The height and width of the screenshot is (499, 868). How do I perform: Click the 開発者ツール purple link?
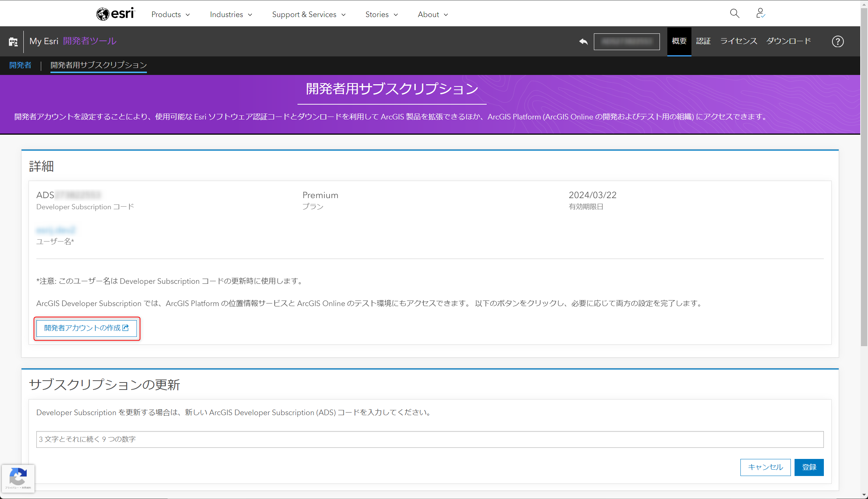(x=90, y=41)
